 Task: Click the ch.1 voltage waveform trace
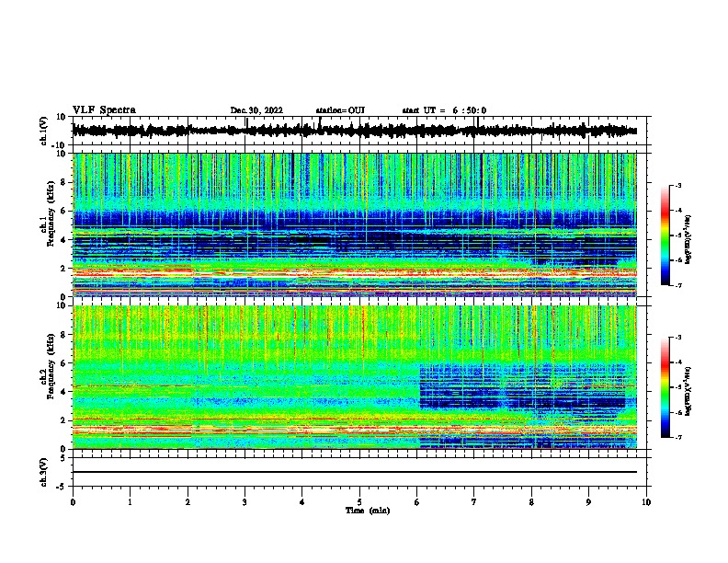point(354,131)
